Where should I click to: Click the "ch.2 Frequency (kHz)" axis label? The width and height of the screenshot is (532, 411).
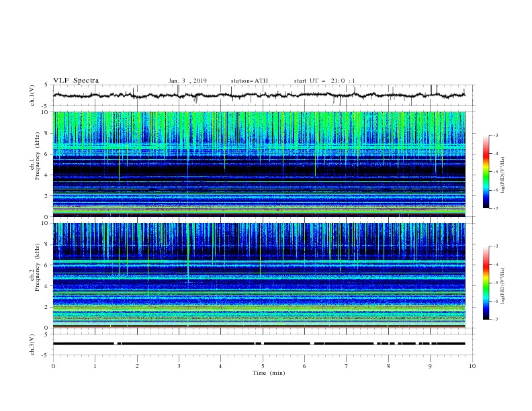35,267
